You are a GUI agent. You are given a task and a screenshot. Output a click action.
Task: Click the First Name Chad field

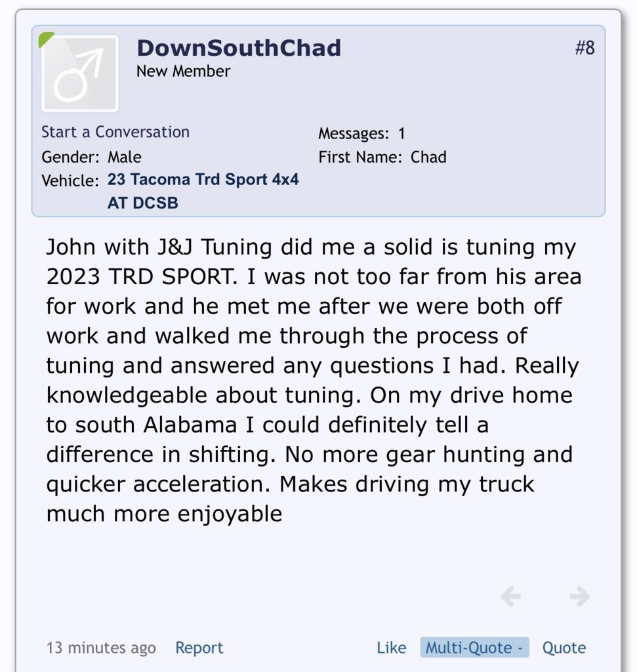[382, 157]
